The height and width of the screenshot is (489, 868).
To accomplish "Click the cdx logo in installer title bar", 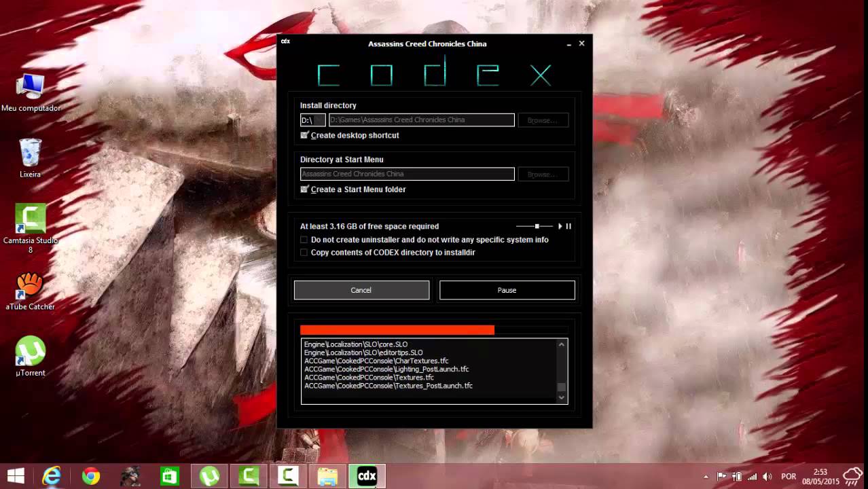I will [x=286, y=41].
